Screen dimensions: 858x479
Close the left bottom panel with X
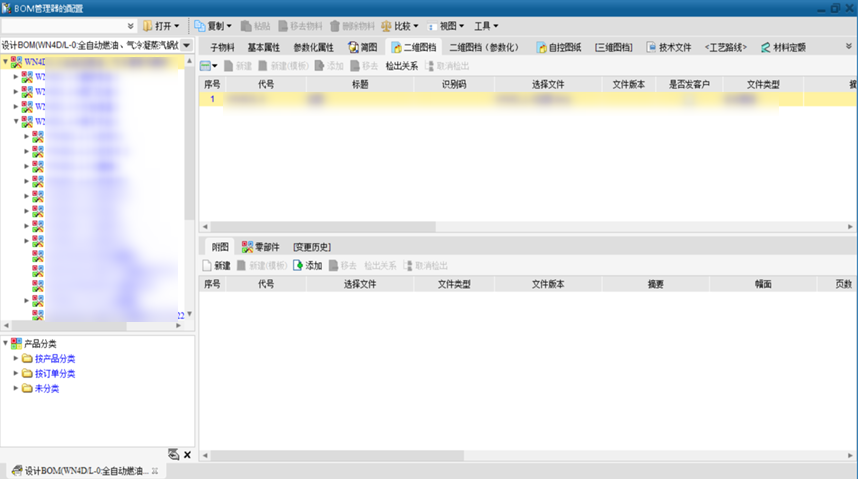(187, 454)
